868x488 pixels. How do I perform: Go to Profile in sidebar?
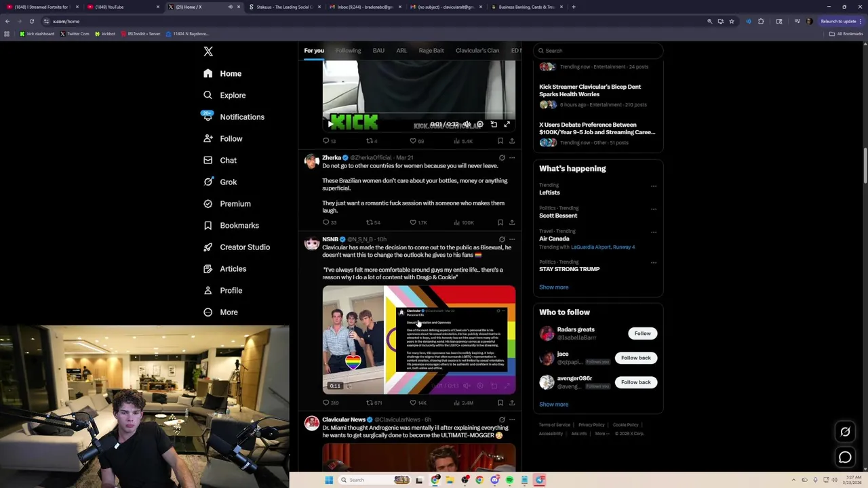tap(222, 290)
